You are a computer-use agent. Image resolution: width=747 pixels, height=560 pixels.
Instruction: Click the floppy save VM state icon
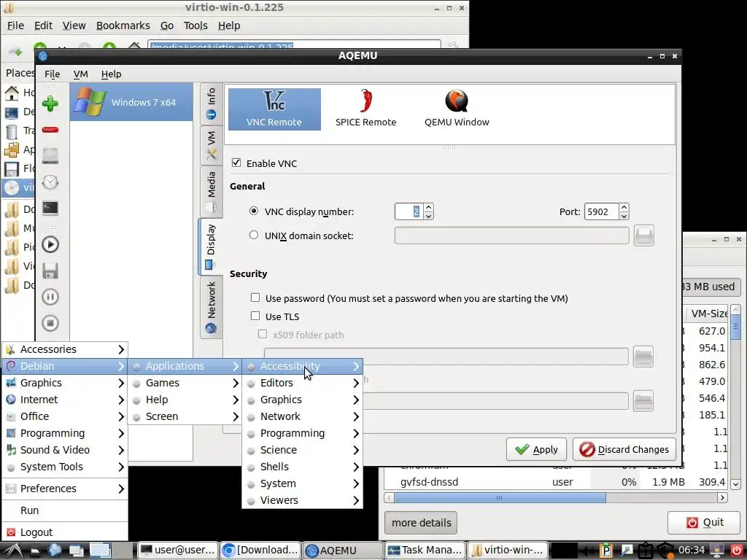pyautogui.click(x=50, y=271)
